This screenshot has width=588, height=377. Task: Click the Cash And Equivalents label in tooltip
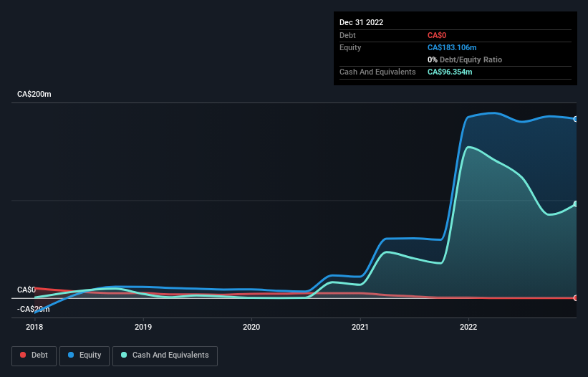point(377,72)
